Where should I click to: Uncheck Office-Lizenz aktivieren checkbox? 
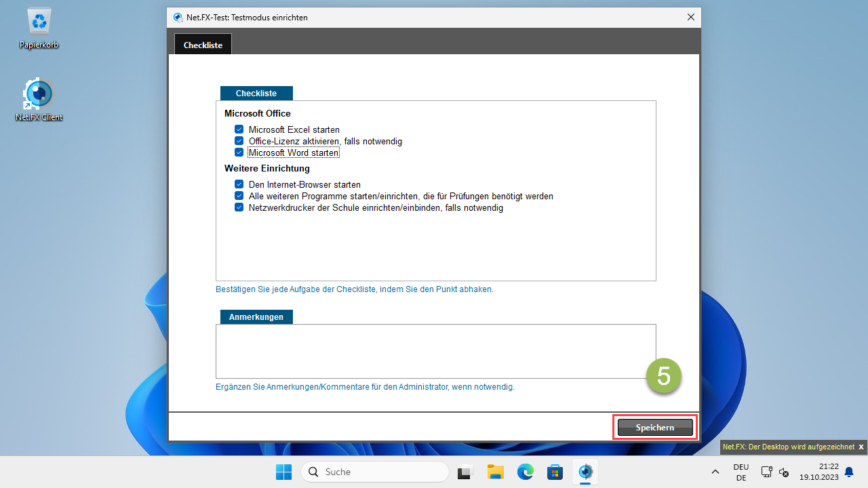[239, 141]
